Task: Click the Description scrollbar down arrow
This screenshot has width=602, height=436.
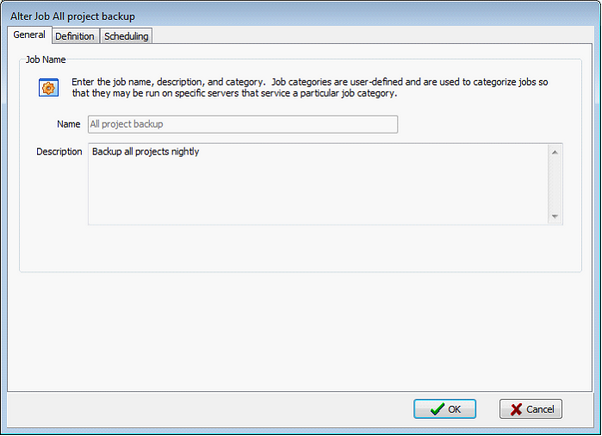Action: [x=554, y=216]
